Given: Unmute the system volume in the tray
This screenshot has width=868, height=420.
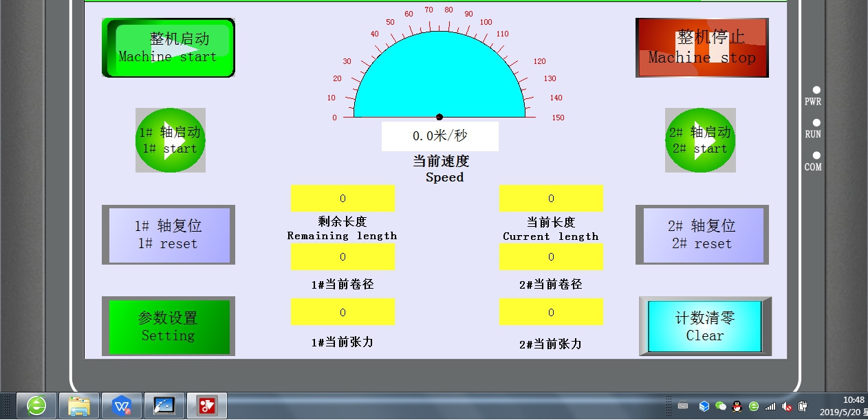Looking at the screenshot, I should (x=786, y=406).
